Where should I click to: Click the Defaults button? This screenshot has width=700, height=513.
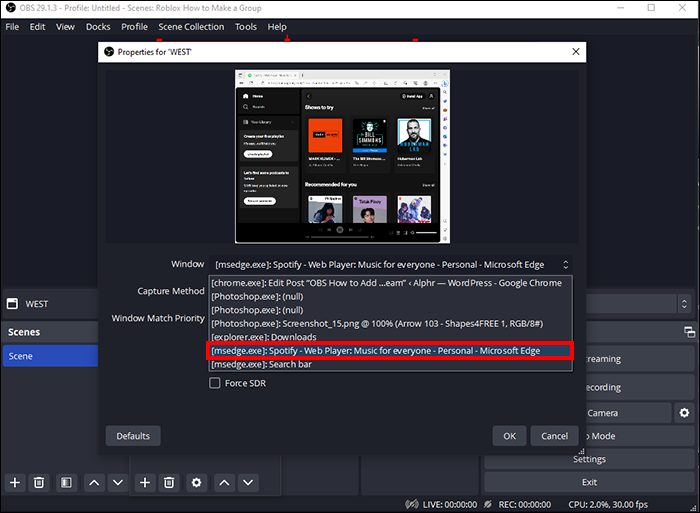tap(133, 436)
